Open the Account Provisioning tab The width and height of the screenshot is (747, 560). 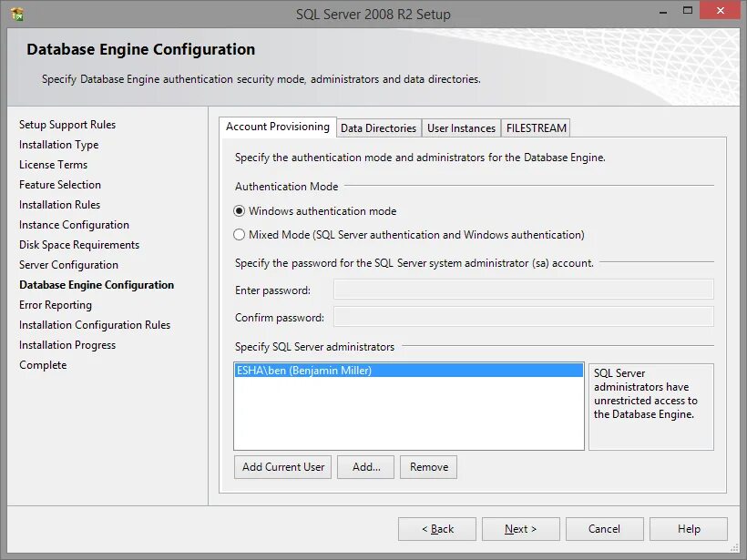coord(278,127)
